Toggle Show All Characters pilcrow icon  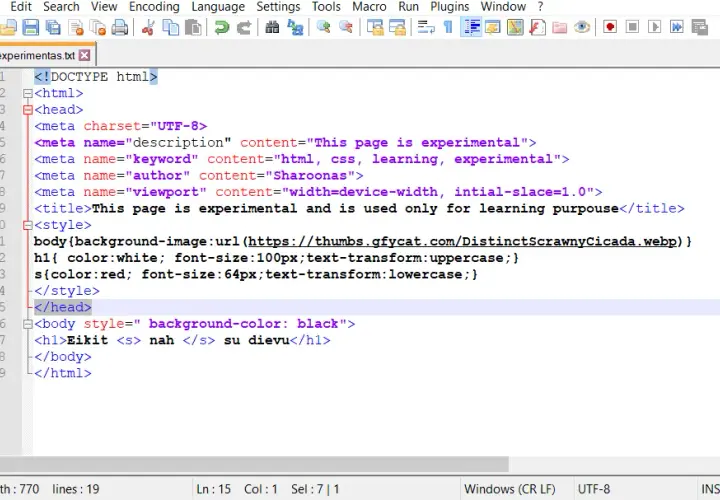tap(448, 28)
